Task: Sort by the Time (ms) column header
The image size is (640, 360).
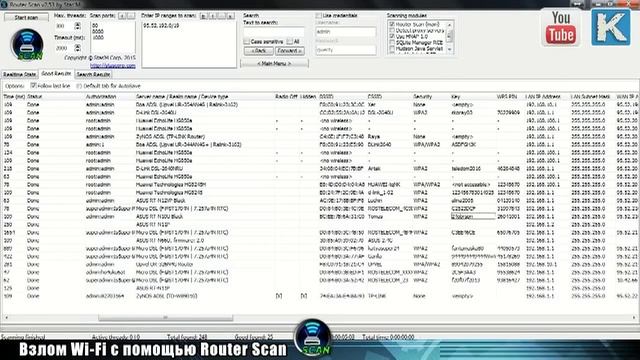Action: pos(14,97)
